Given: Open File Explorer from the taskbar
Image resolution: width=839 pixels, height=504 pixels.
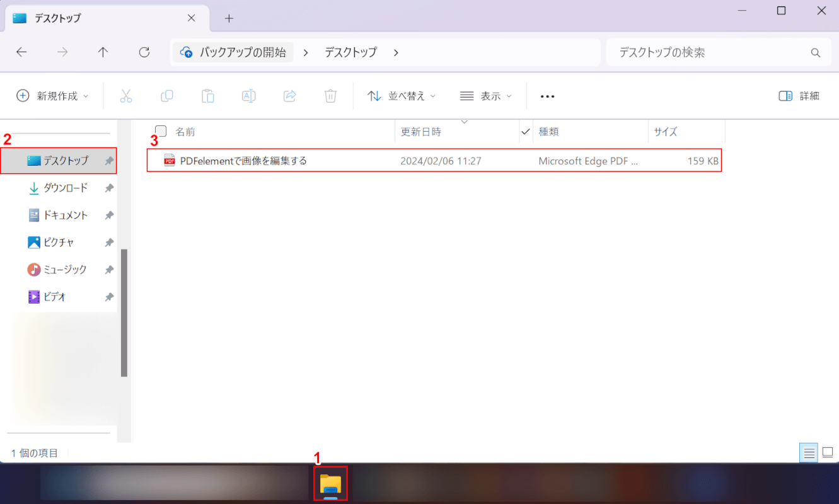Looking at the screenshot, I should tap(331, 484).
